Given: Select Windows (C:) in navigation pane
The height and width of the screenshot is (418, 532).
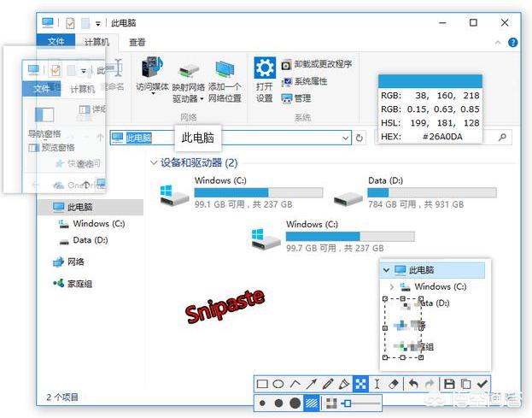Looking at the screenshot, I should tap(92, 223).
